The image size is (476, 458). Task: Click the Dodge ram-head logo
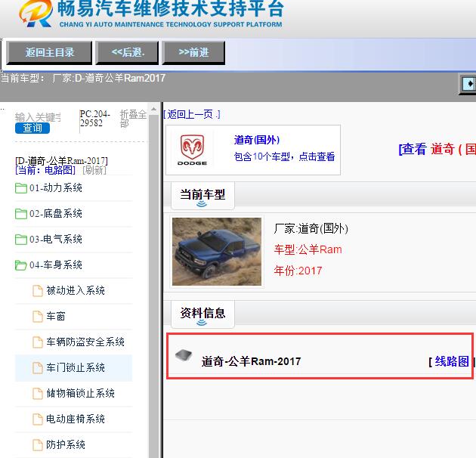pyautogui.click(x=192, y=150)
